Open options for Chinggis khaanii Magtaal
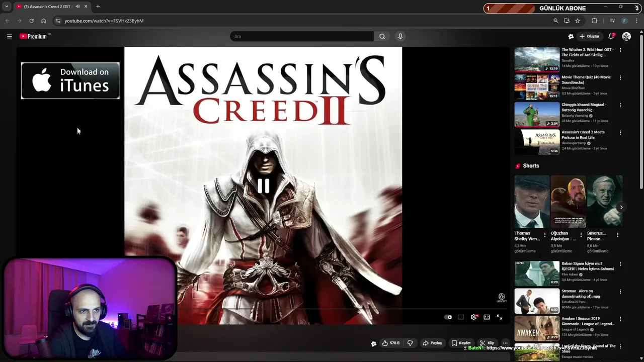Image resolution: width=644 pixels, height=362 pixels. [620, 105]
